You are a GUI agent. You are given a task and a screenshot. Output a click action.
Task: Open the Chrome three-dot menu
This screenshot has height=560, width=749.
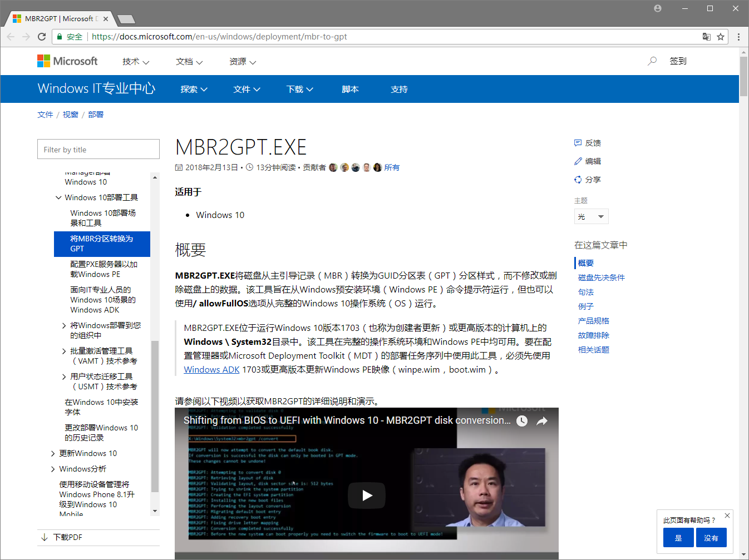(x=738, y=37)
